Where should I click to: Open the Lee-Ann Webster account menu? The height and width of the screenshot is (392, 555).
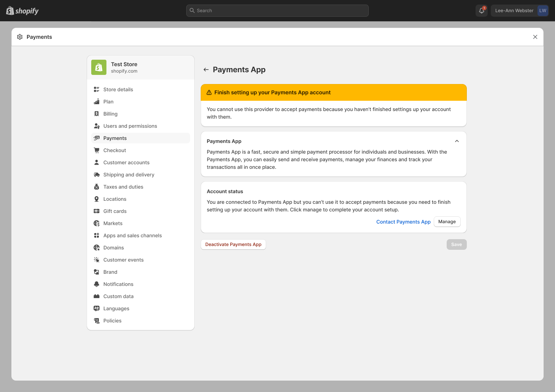tap(520, 11)
